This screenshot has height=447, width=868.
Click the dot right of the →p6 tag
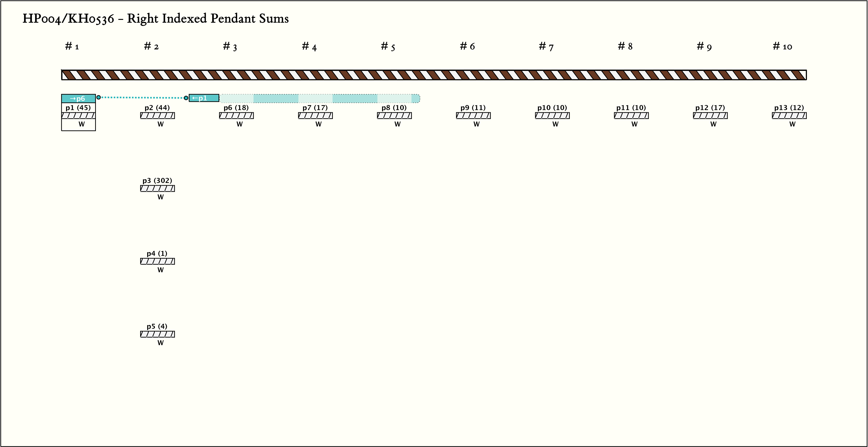(98, 97)
